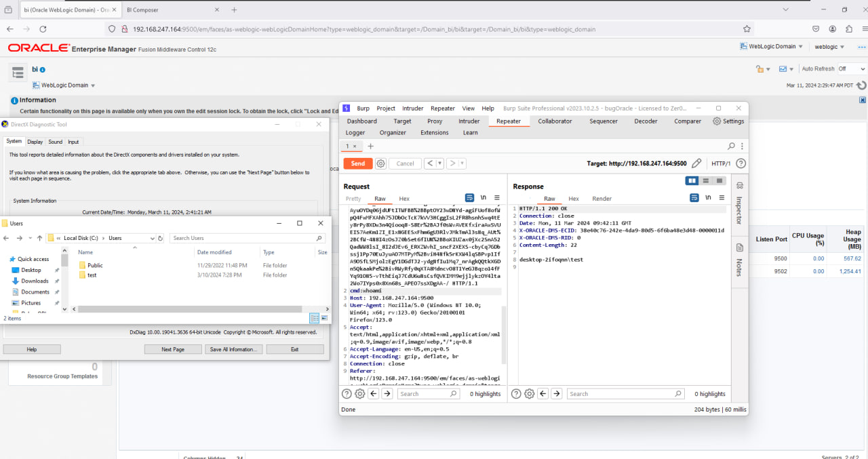Click refresh icon in Users Explorer address bar

pos(160,238)
